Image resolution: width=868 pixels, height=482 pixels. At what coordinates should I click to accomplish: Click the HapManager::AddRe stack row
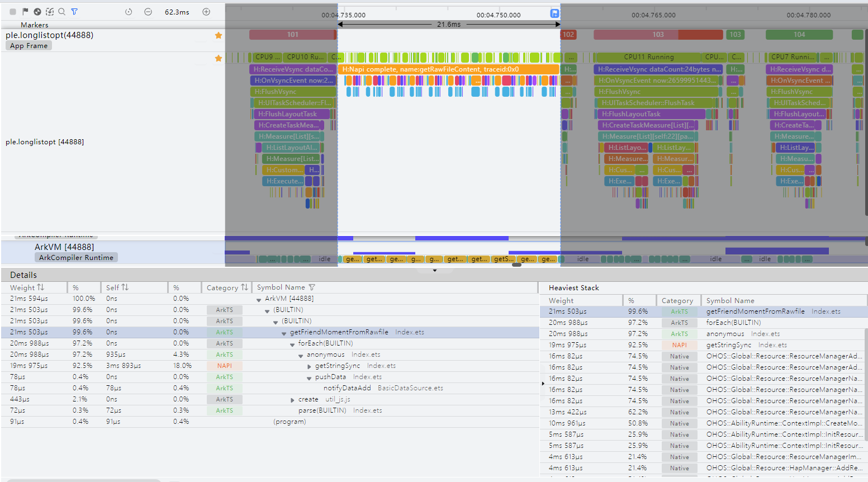coord(704,468)
